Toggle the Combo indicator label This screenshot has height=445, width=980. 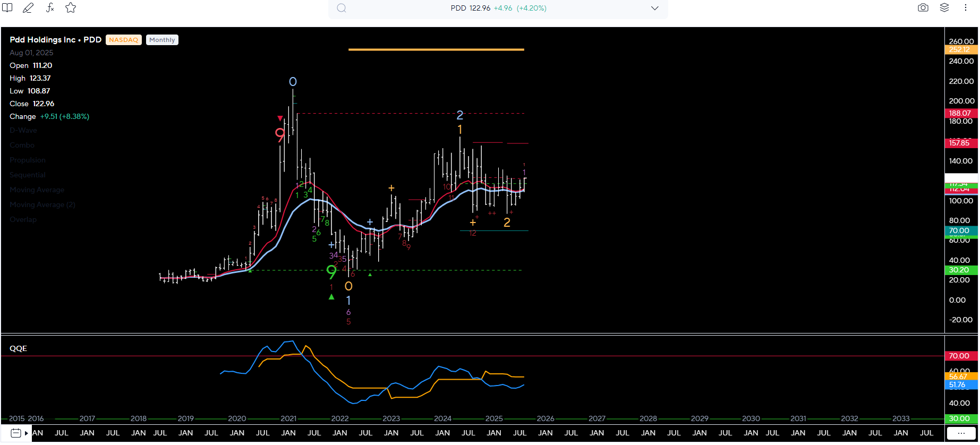coord(22,146)
